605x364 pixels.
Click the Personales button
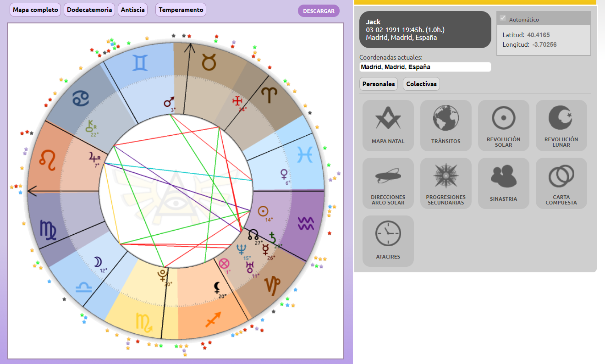[378, 84]
